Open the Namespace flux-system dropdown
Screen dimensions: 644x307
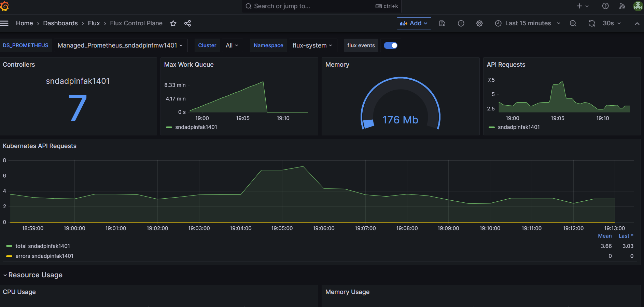click(312, 45)
